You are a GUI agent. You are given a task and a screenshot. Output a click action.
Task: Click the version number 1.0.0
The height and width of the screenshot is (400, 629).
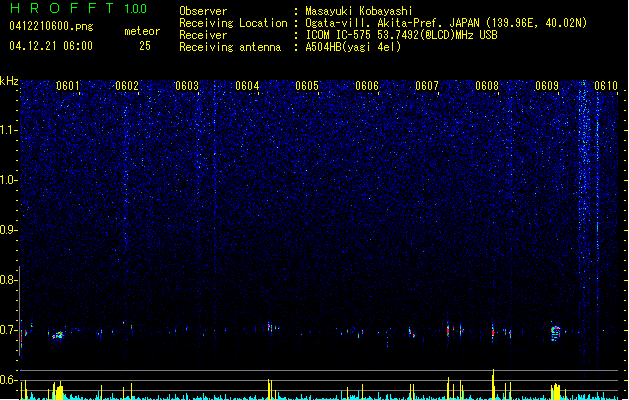click(x=136, y=9)
